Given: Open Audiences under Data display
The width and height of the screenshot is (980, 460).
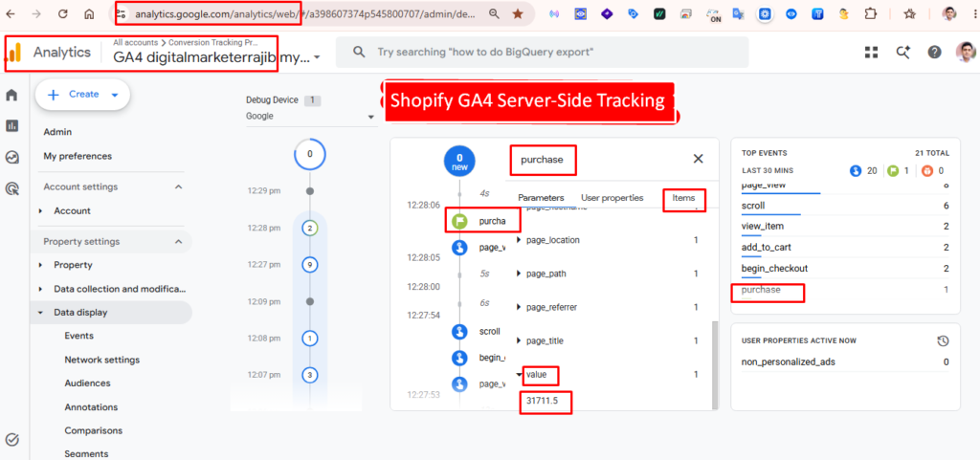Looking at the screenshot, I should click(x=87, y=383).
